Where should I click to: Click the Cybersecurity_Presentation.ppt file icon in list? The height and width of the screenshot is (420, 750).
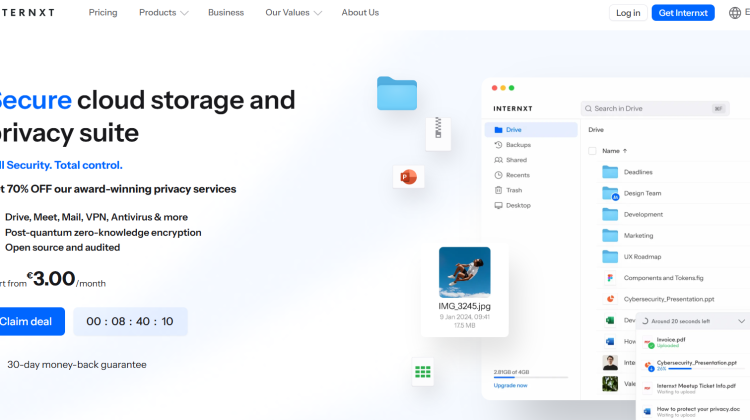(x=610, y=299)
